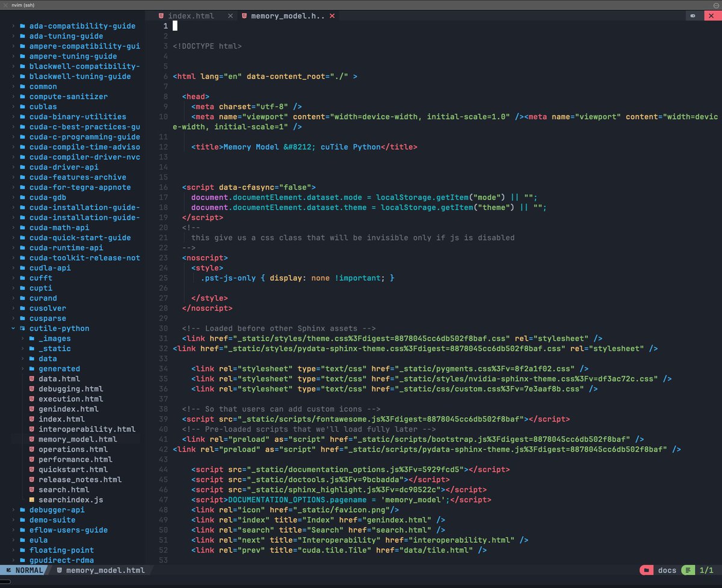Expand the _images subfolder chevron

point(23,338)
